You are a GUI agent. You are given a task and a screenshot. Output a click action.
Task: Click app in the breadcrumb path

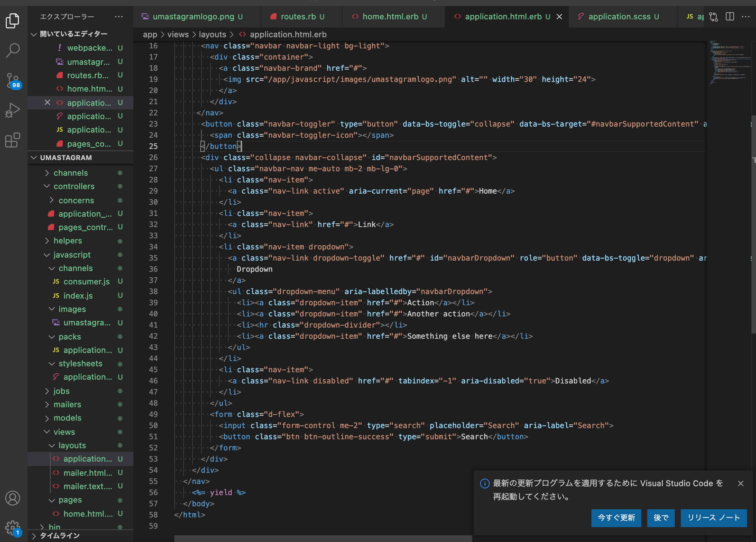pyautogui.click(x=150, y=35)
